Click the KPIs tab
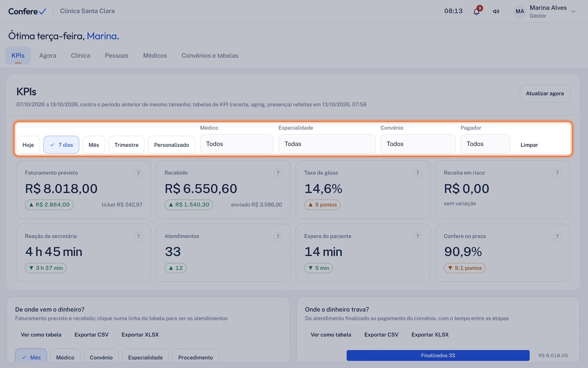The image size is (588, 368). click(18, 56)
